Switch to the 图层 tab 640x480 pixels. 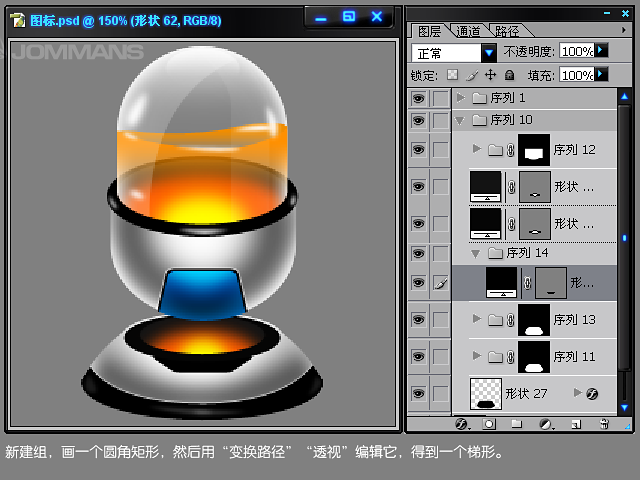[x=429, y=31]
